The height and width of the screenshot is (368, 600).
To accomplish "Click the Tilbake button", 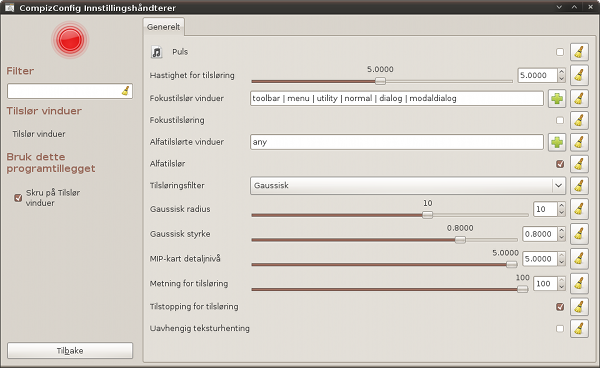I will click(x=70, y=350).
